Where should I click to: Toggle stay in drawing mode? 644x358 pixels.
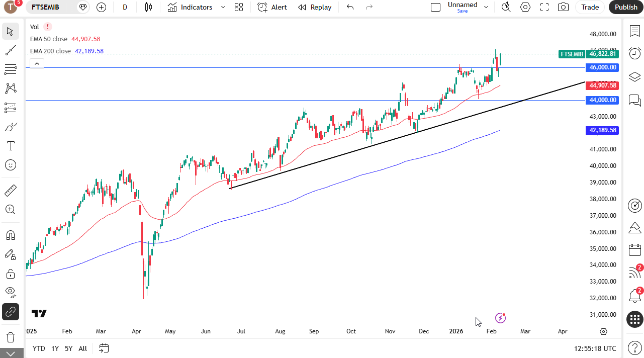(x=10, y=254)
